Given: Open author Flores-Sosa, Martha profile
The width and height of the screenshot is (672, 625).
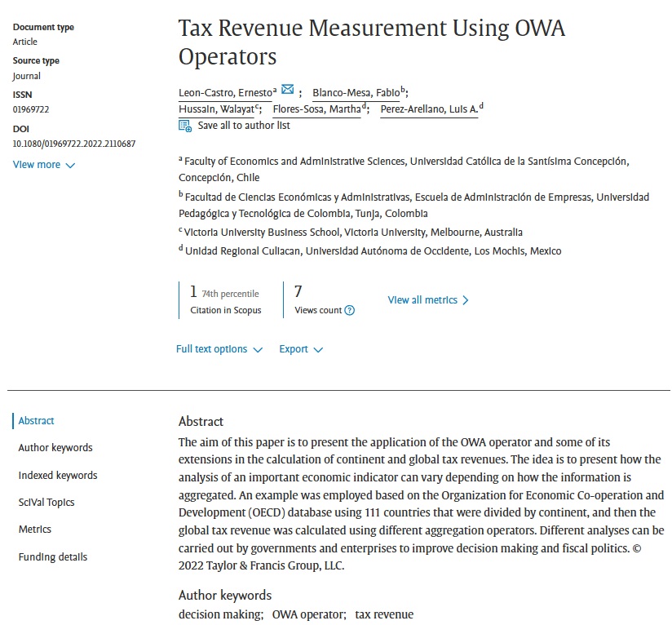Looking at the screenshot, I should point(316,109).
